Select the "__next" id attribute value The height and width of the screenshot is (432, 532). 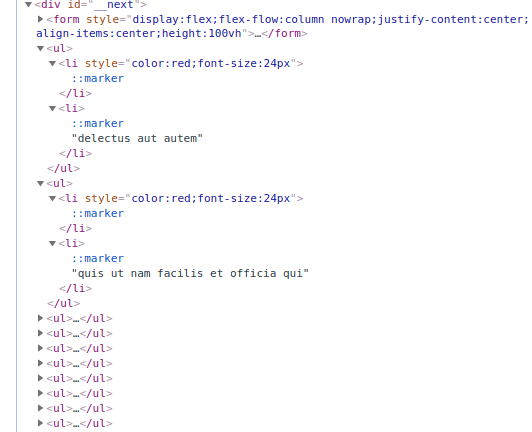[114, 5]
